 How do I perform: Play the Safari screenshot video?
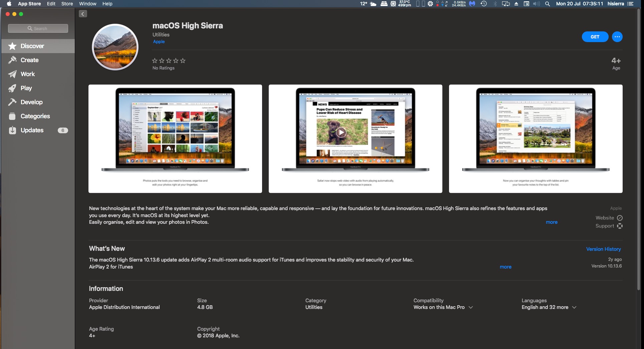coord(341,133)
